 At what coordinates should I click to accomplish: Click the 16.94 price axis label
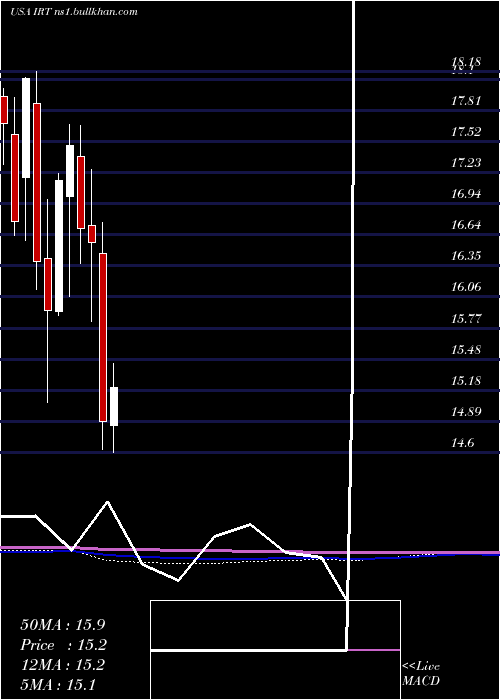tap(466, 194)
